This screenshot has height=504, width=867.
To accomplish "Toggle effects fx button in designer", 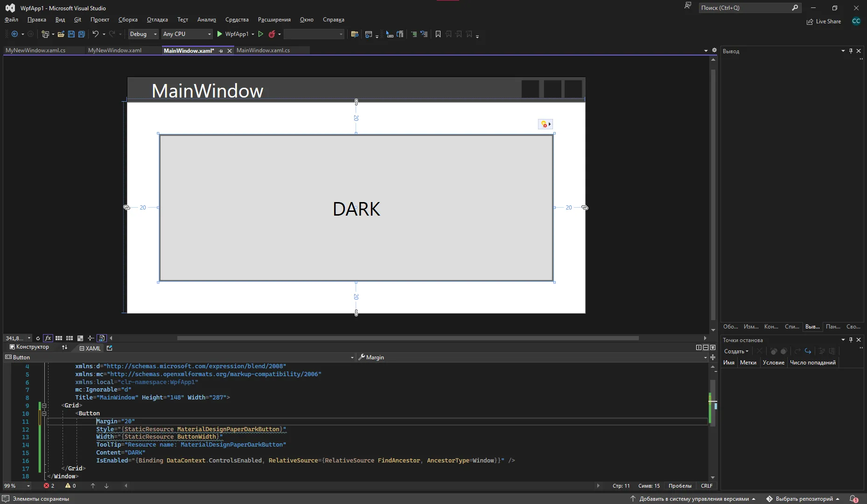I will (x=48, y=338).
